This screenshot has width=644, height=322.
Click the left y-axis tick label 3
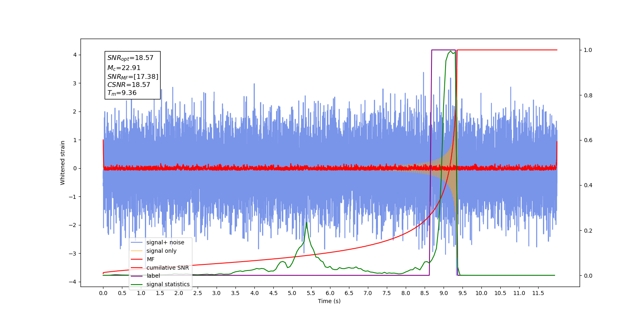pos(74,83)
